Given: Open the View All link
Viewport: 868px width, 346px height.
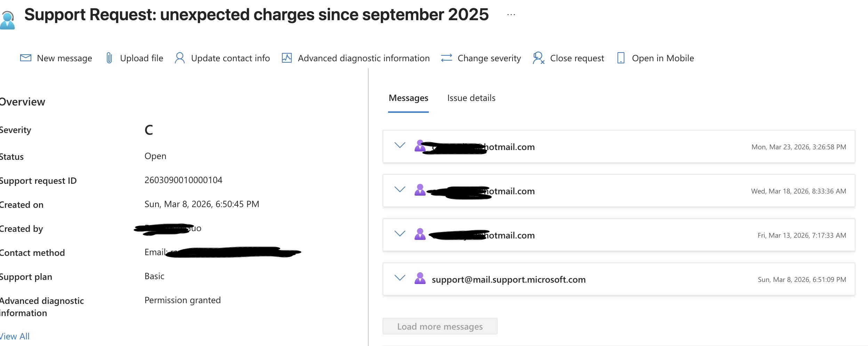Looking at the screenshot, I should pyautogui.click(x=14, y=336).
